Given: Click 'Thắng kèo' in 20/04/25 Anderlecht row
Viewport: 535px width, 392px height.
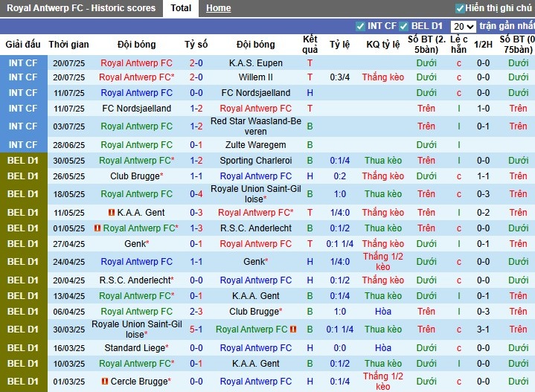Looking at the screenshot, I should click(x=382, y=280).
